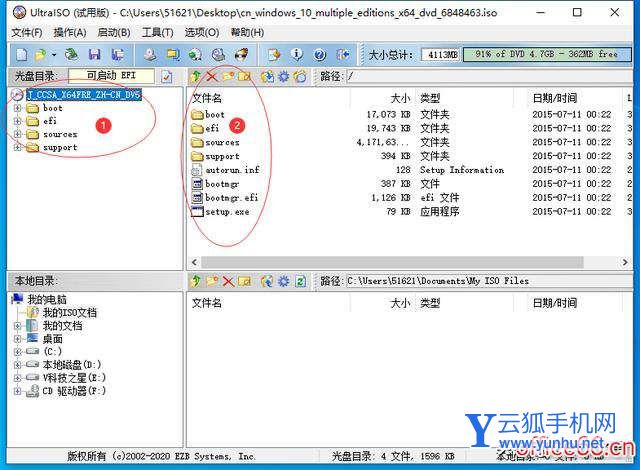Open the 工具(T) menu
This screenshot has width=640, height=470.
(x=158, y=32)
